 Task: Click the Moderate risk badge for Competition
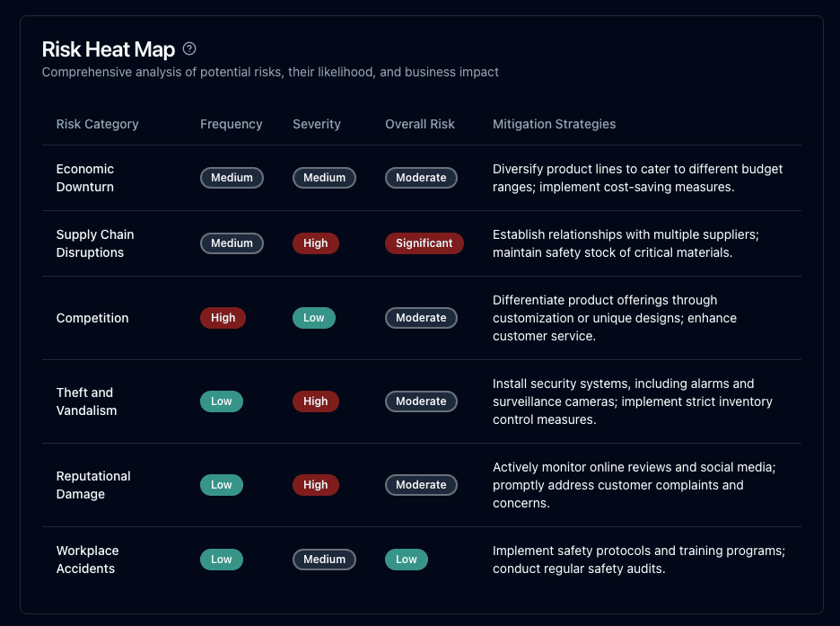421,318
